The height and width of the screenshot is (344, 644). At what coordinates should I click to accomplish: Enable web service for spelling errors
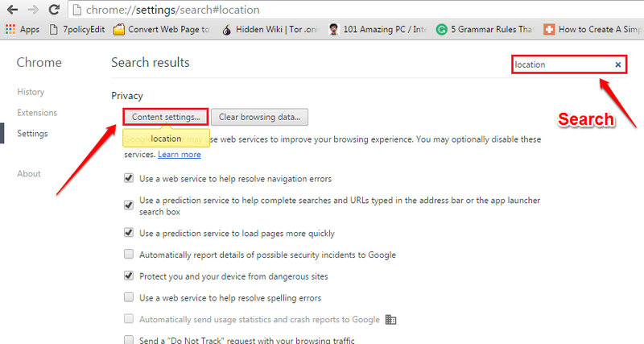pyautogui.click(x=129, y=297)
